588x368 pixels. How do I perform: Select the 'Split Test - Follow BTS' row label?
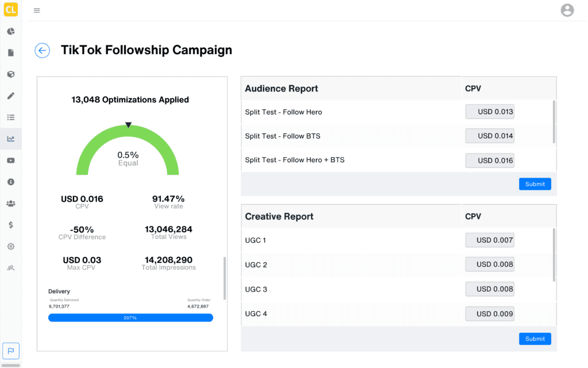[x=283, y=136]
